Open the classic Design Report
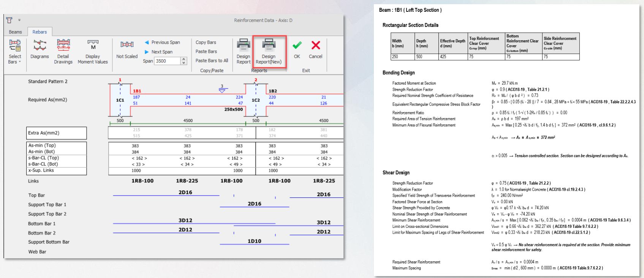Image resolution: width=644 pixels, height=278 pixels. [243, 51]
